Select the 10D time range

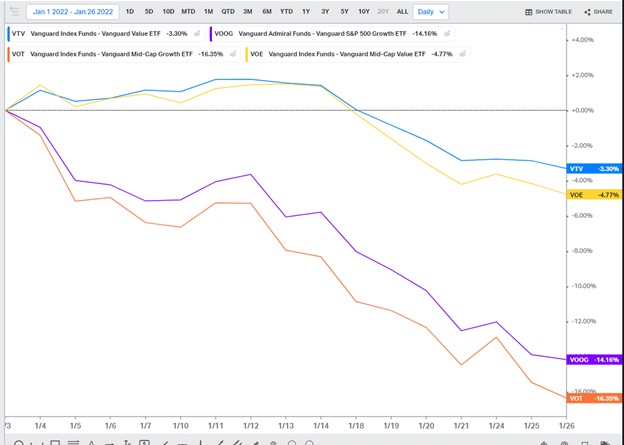point(168,12)
